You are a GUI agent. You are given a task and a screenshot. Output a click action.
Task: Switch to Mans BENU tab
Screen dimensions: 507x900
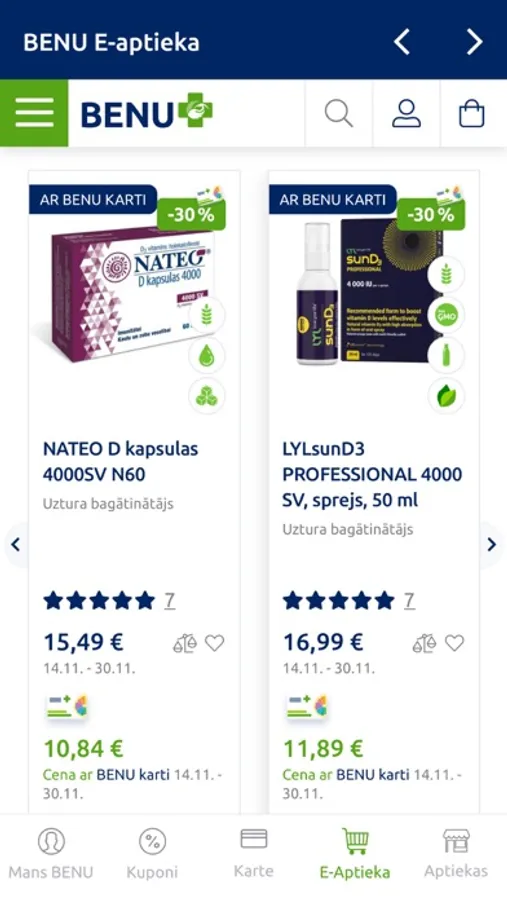point(51,854)
